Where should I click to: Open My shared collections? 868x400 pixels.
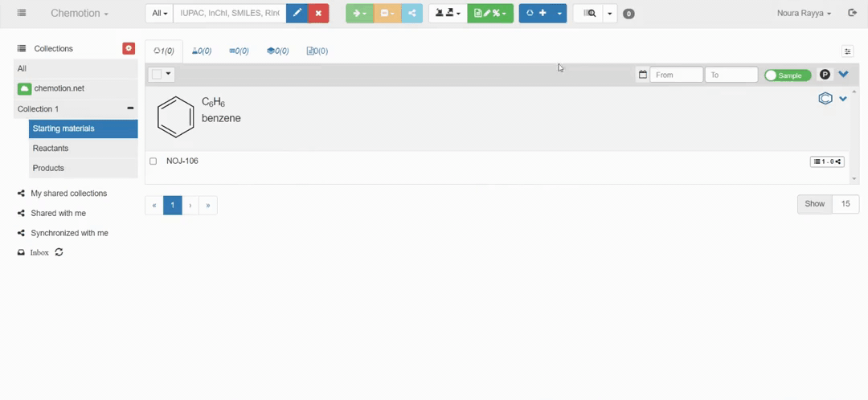[x=68, y=194]
